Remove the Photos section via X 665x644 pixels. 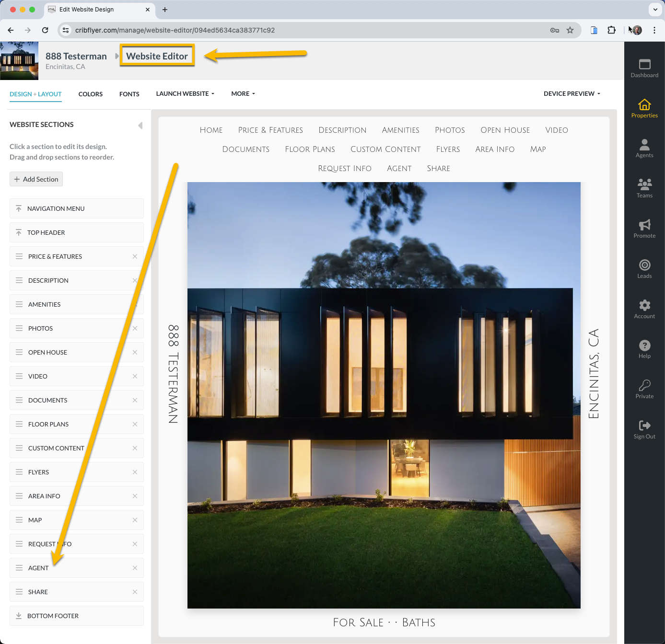pos(135,328)
